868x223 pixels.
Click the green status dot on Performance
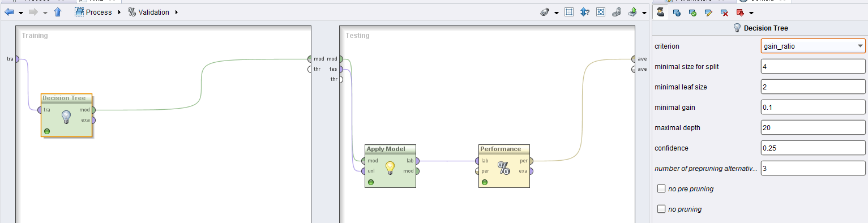pyautogui.click(x=485, y=182)
